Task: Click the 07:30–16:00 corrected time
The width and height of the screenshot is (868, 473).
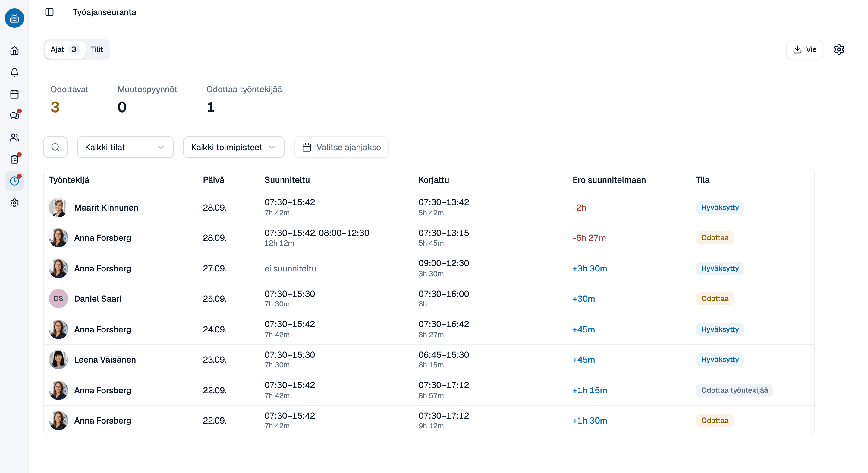Action: pyautogui.click(x=443, y=294)
